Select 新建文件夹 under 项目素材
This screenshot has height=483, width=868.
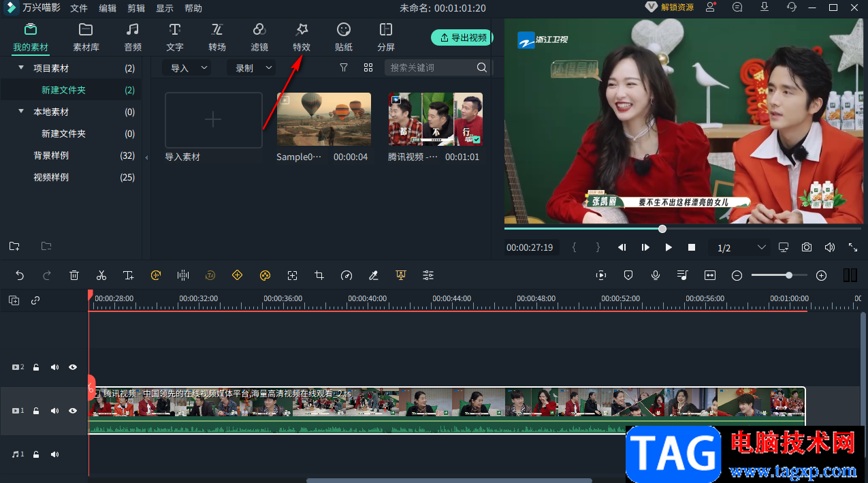(71, 90)
